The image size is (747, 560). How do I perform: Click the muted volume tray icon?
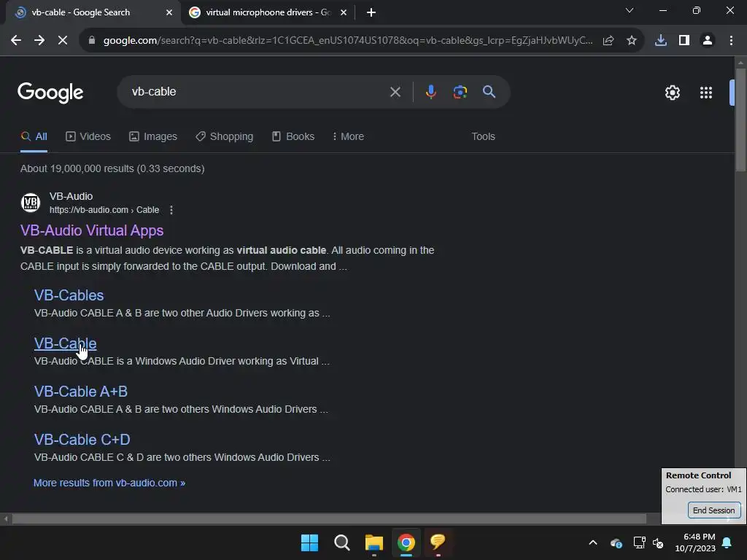(x=658, y=542)
